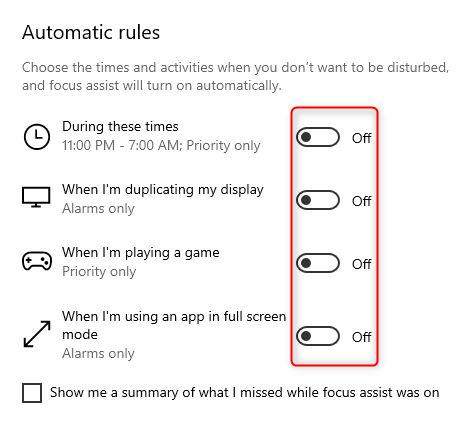Click the 11:00 PM - 7:00 AM schedule text
Screen dimensions: 471x441
(x=161, y=146)
